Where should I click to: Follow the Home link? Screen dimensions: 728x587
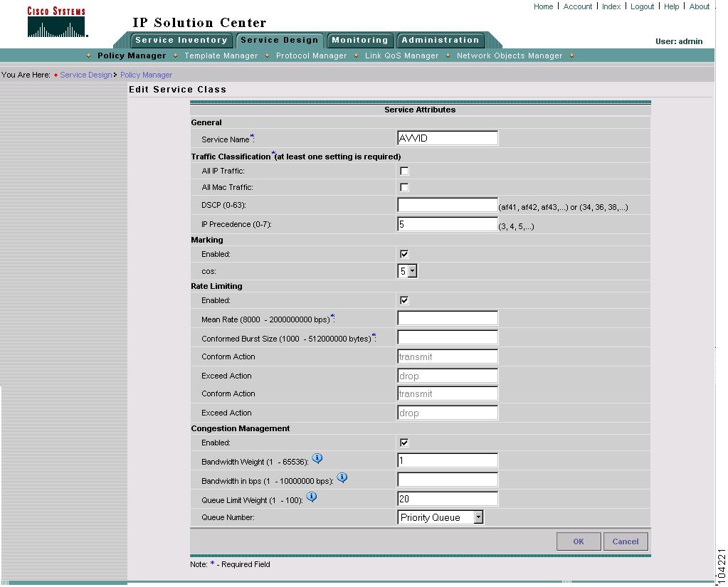point(543,6)
